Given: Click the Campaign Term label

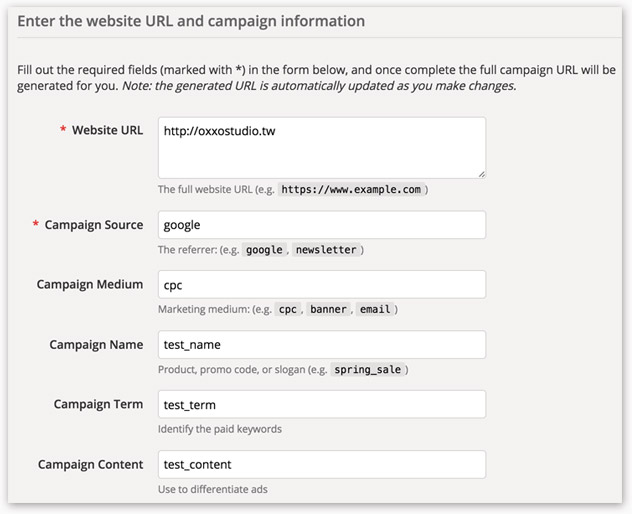Looking at the screenshot, I should click(98, 404).
